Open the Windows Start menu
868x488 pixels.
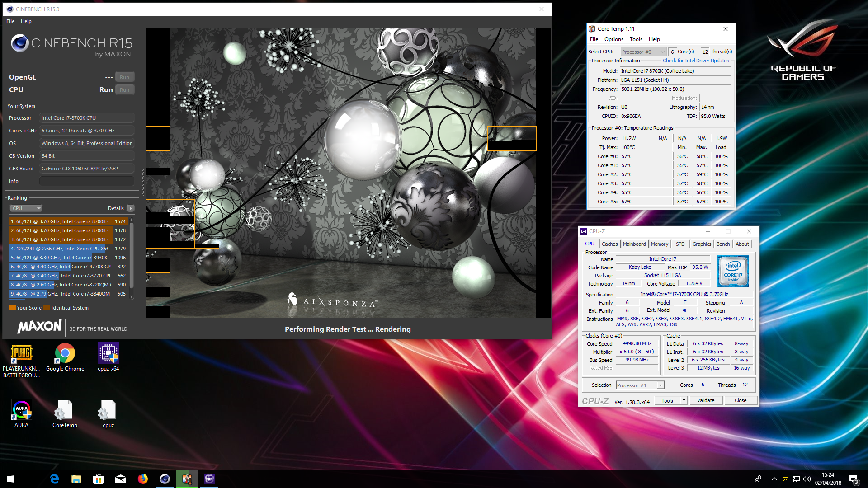[x=11, y=479]
